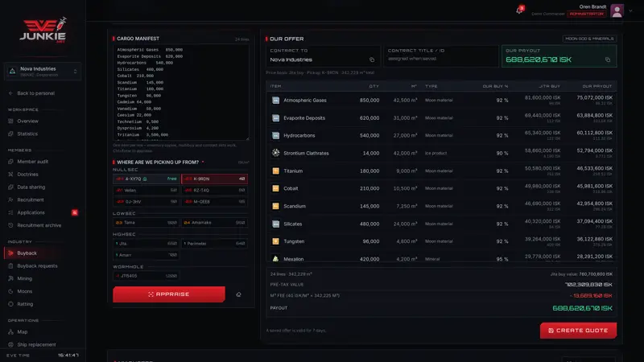The image size is (644, 362).
Task: Click the Scandium item icon
Action: (275, 206)
